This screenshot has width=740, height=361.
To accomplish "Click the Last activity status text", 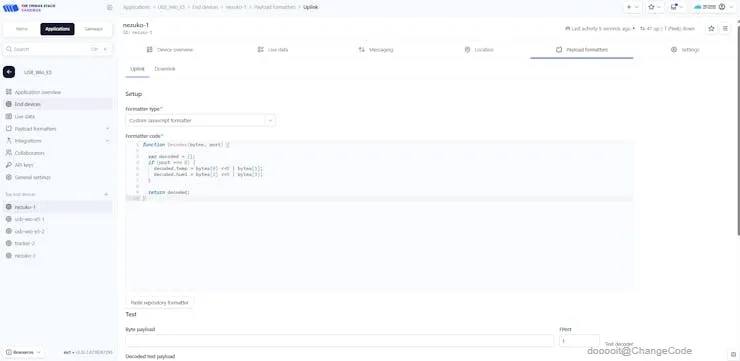I will click(599, 29).
